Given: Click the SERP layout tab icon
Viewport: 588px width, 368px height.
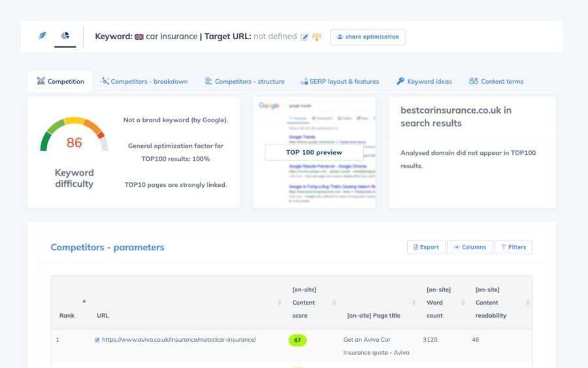Looking at the screenshot, I should 304,82.
